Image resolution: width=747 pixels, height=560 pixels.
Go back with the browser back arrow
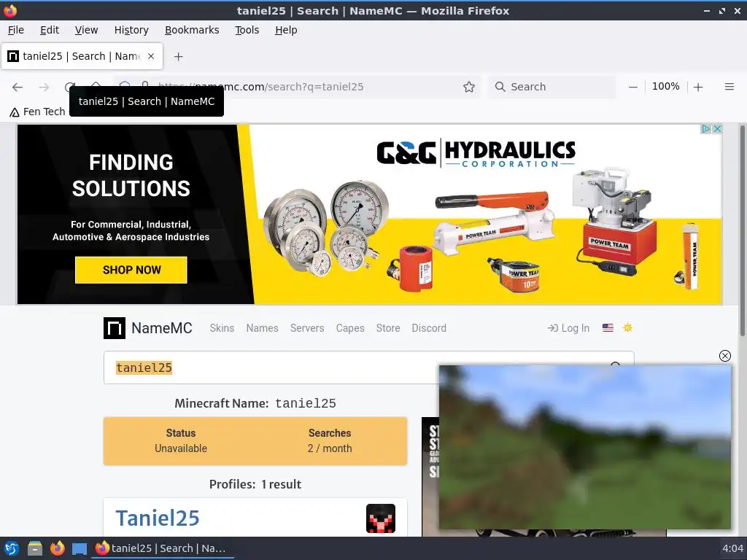(18, 87)
